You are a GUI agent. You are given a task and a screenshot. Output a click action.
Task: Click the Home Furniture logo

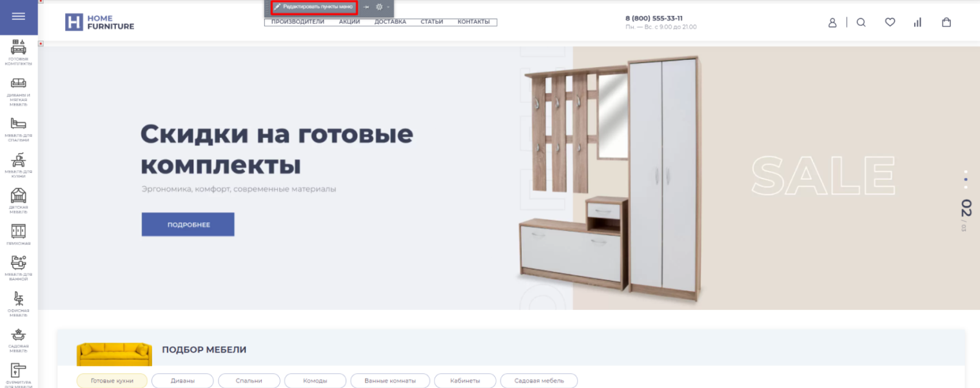[x=100, y=23]
